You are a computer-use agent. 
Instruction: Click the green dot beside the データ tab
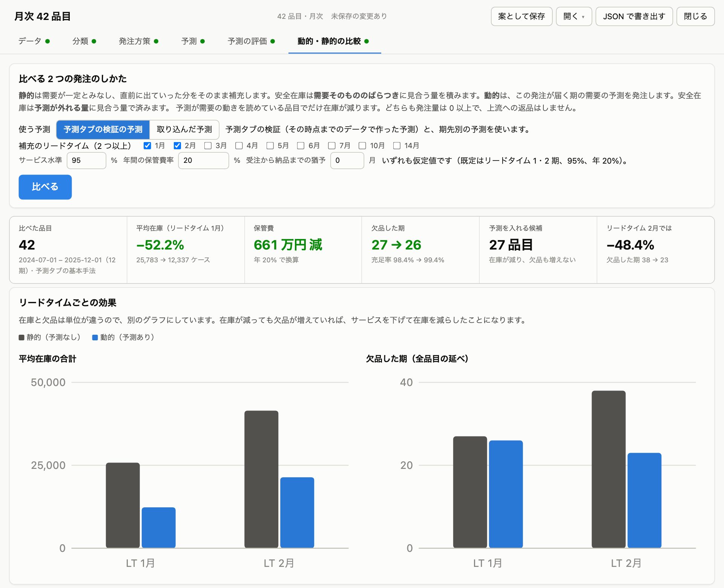pos(48,41)
